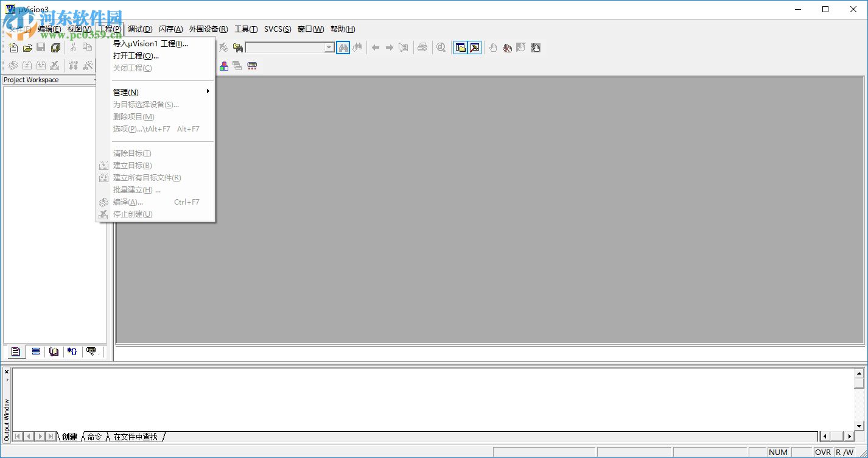This screenshot has height=458, width=868.
Task: Close the Output Window with its X
Action: [x=7, y=372]
